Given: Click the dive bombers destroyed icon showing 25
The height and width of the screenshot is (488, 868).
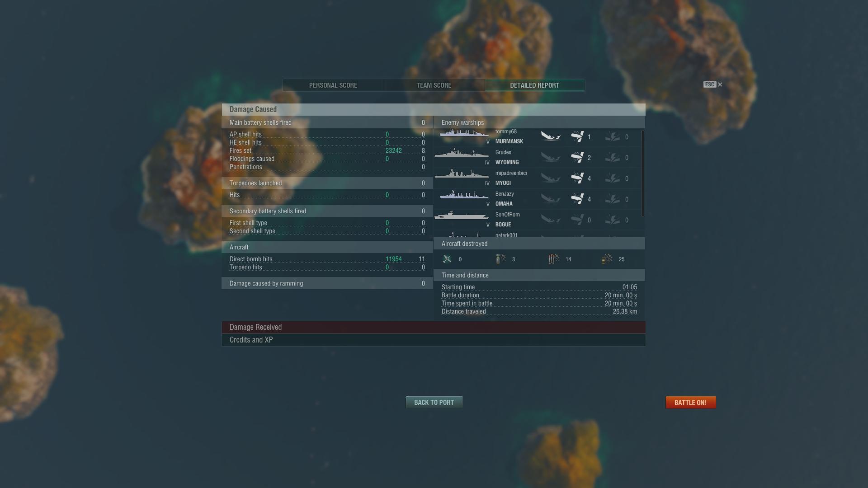Looking at the screenshot, I should [x=607, y=259].
